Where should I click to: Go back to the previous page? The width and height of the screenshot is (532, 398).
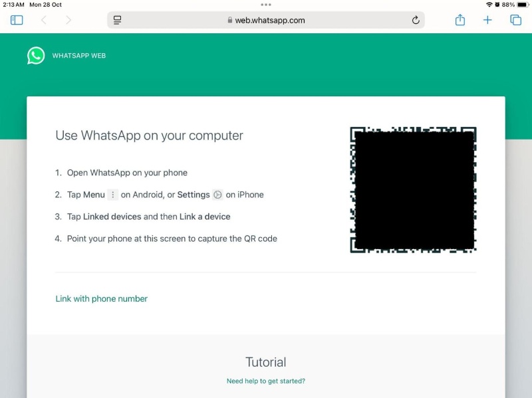click(44, 21)
